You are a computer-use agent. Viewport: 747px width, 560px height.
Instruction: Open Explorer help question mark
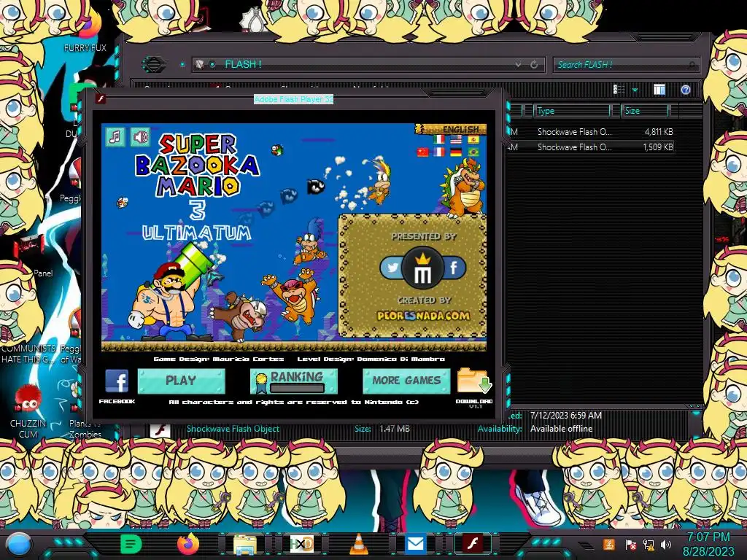[x=686, y=90]
